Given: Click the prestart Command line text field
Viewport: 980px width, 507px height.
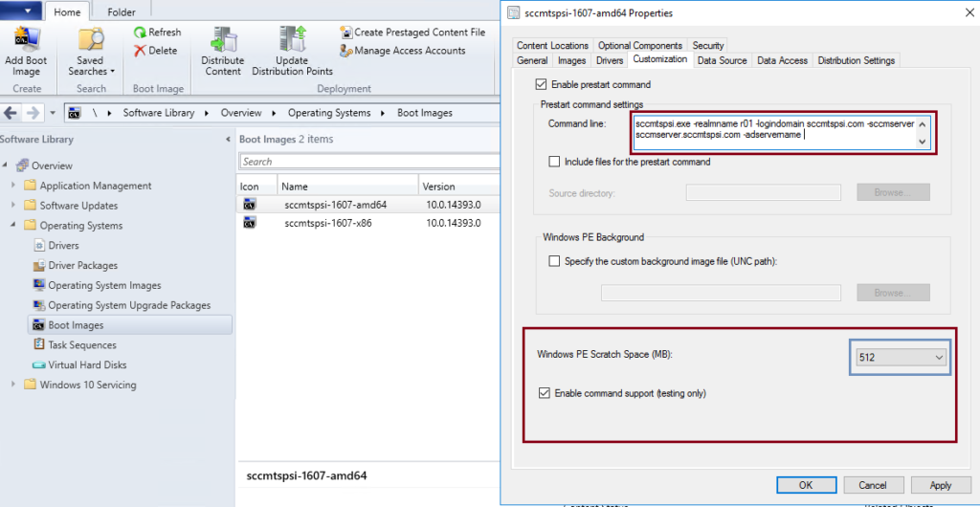Looking at the screenshot, I should pos(773,129).
